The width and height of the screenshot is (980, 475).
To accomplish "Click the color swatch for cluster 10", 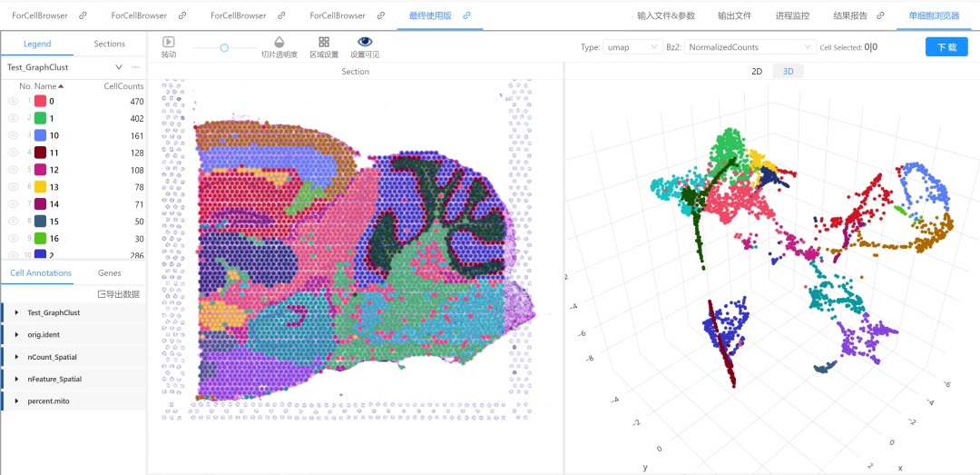I will (x=41, y=135).
